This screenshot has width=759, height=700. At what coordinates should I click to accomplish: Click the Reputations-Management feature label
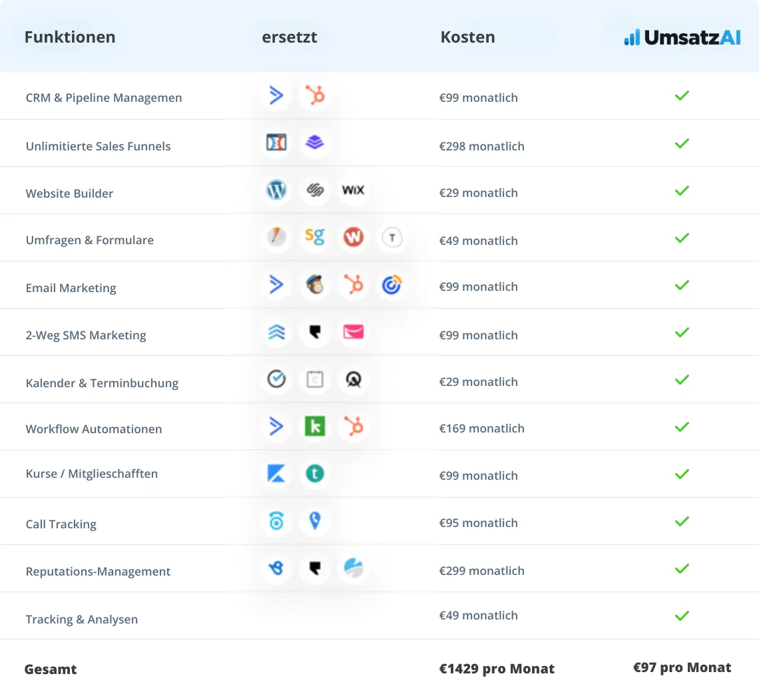point(98,572)
